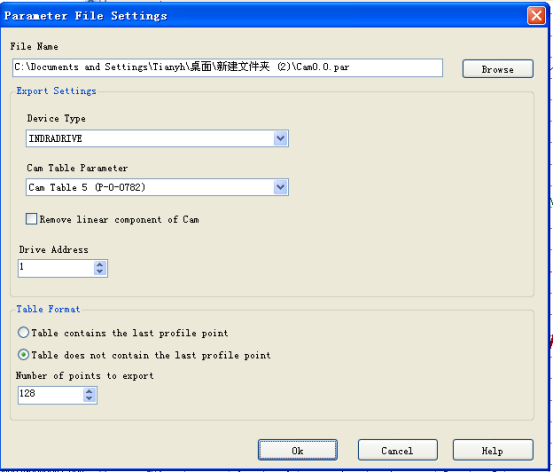
Task: Increase number of points to export
Action: [x=89, y=391]
